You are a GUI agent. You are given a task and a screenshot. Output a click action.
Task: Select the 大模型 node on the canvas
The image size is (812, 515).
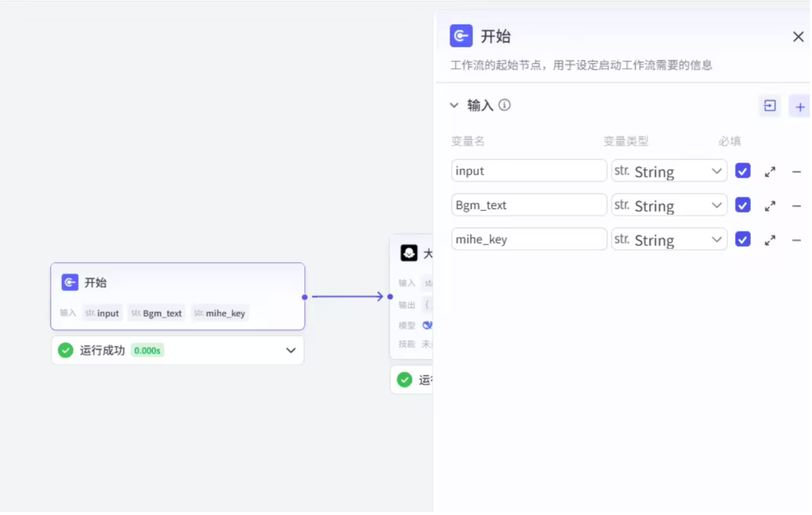click(412, 254)
